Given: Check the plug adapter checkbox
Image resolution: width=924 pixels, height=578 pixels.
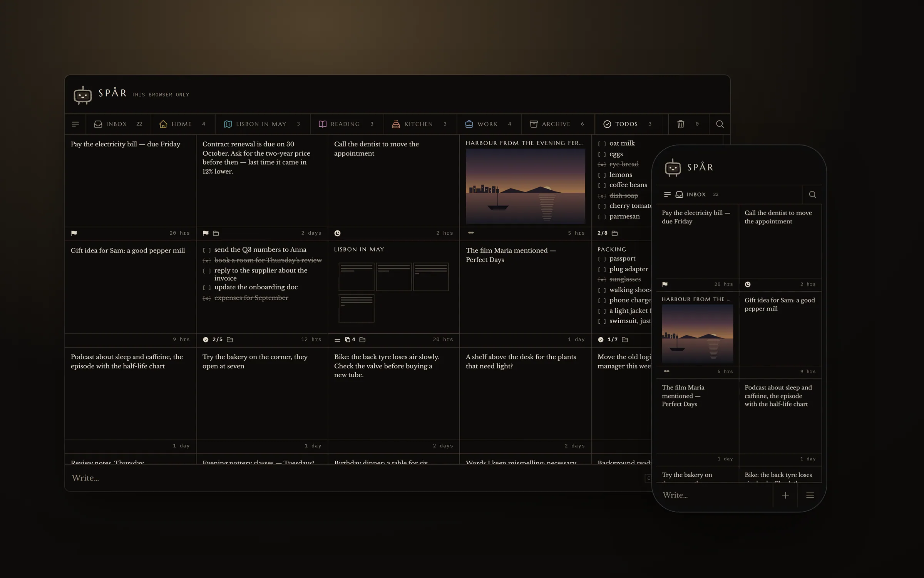Looking at the screenshot, I should (602, 269).
